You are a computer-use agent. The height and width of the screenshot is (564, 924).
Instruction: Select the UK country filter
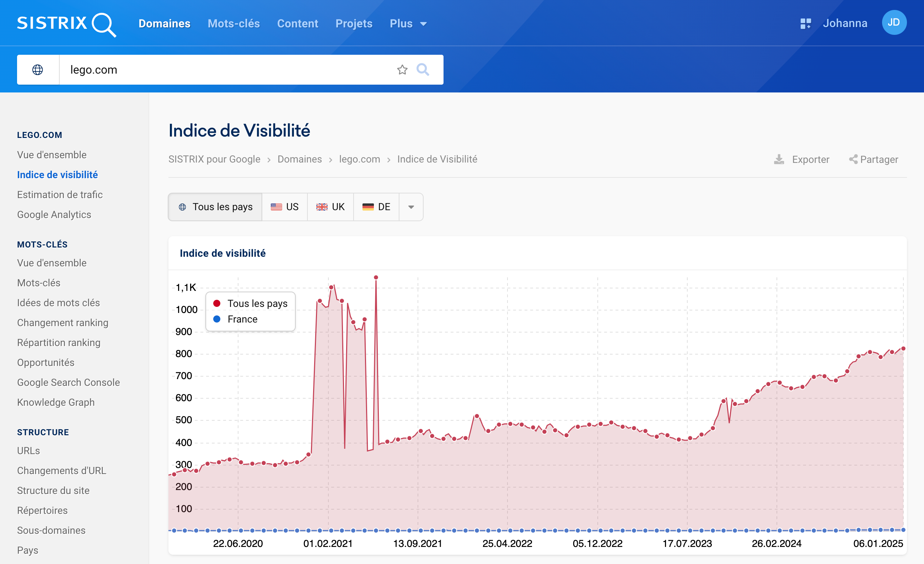coord(331,207)
